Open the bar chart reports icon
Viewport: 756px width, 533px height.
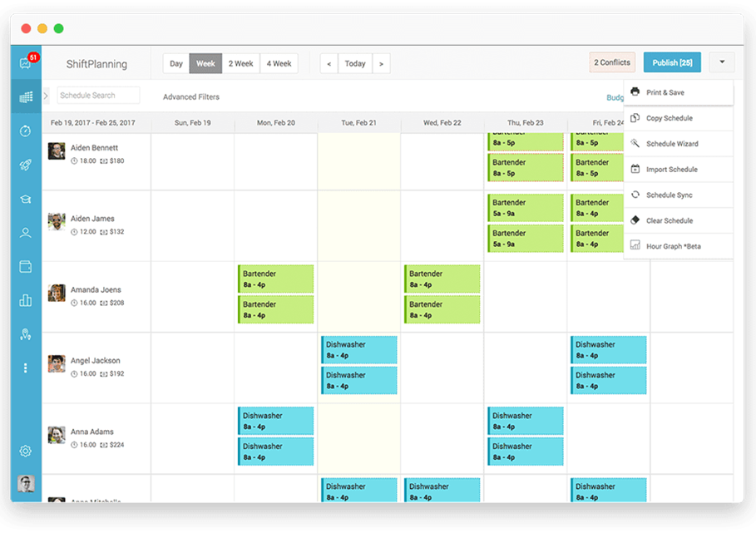click(x=26, y=300)
